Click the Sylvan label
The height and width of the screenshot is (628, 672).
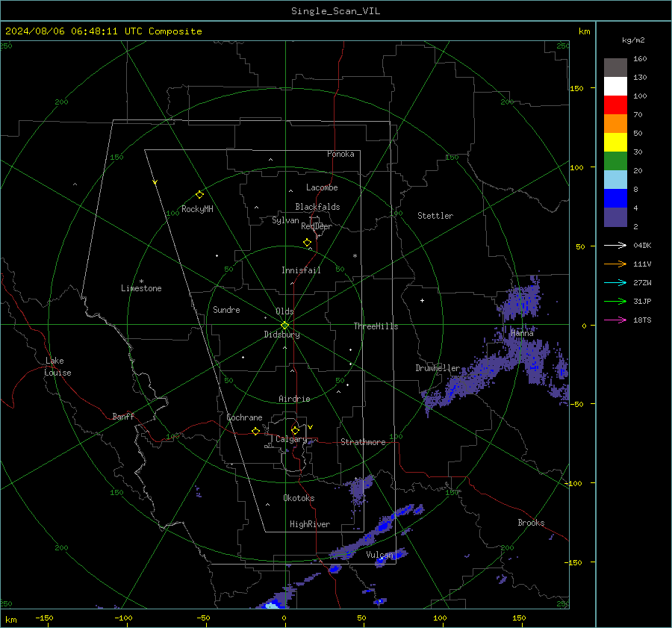pyautogui.click(x=285, y=220)
